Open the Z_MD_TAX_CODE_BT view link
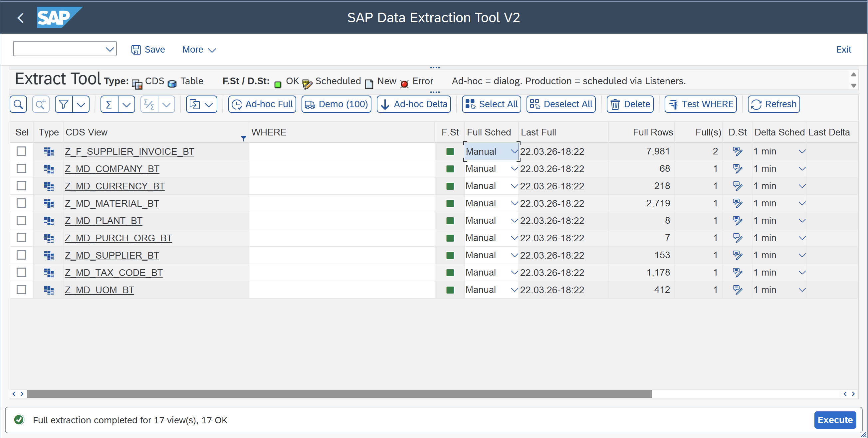868x438 pixels. click(113, 273)
